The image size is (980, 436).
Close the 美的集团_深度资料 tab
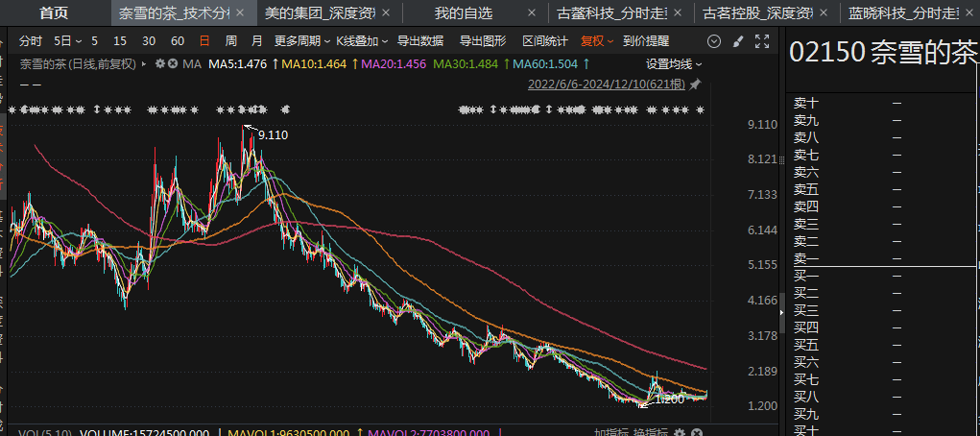[x=386, y=12]
